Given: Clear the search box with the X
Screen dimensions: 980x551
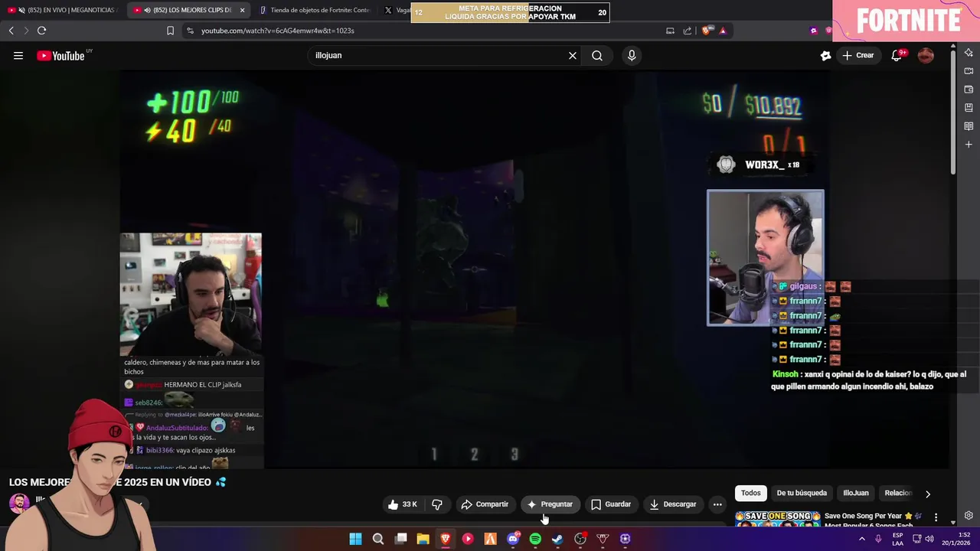Looking at the screenshot, I should [x=572, y=55].
